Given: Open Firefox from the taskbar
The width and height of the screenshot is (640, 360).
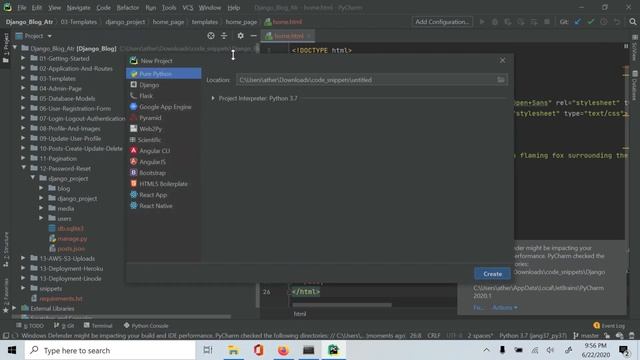Looking at the screenshot, I should point(283,350).
